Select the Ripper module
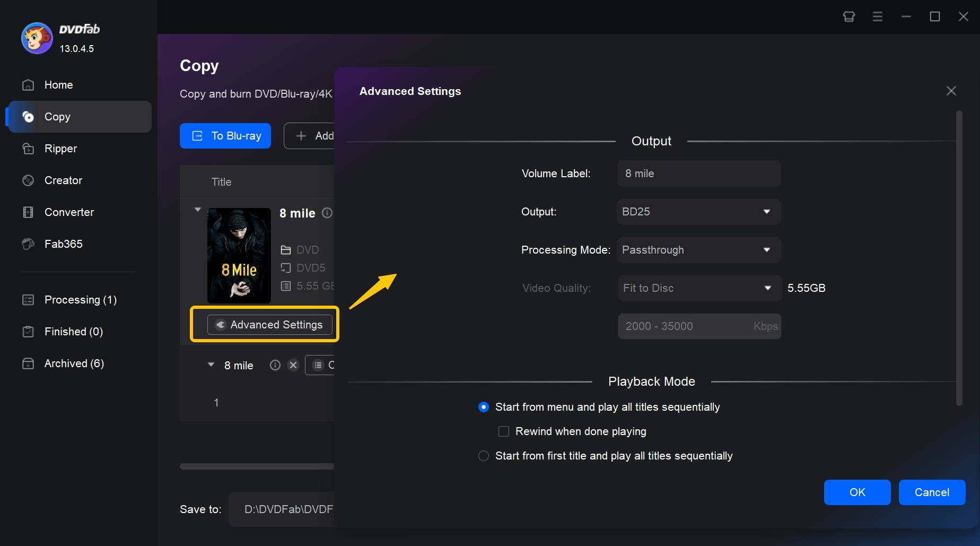The image size is (980, 546). pyautogui.click(x=60, y=149)
